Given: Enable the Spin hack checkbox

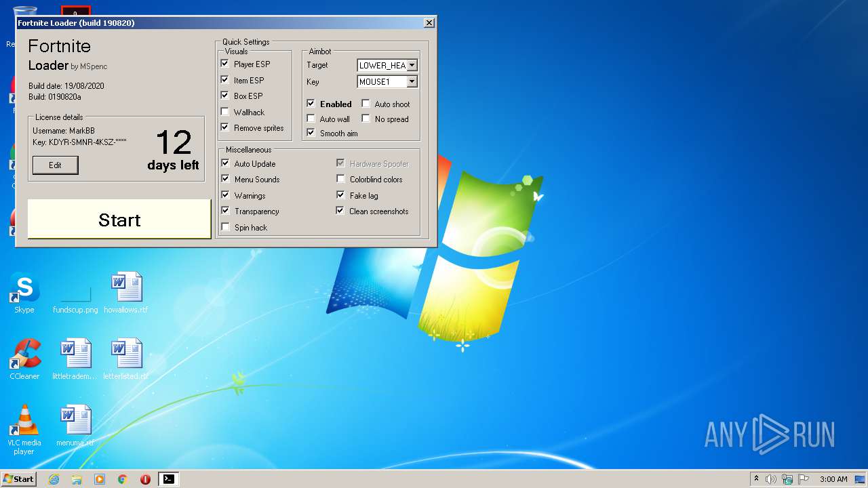Looking at the screenshot, I should (x=225, y=227).
